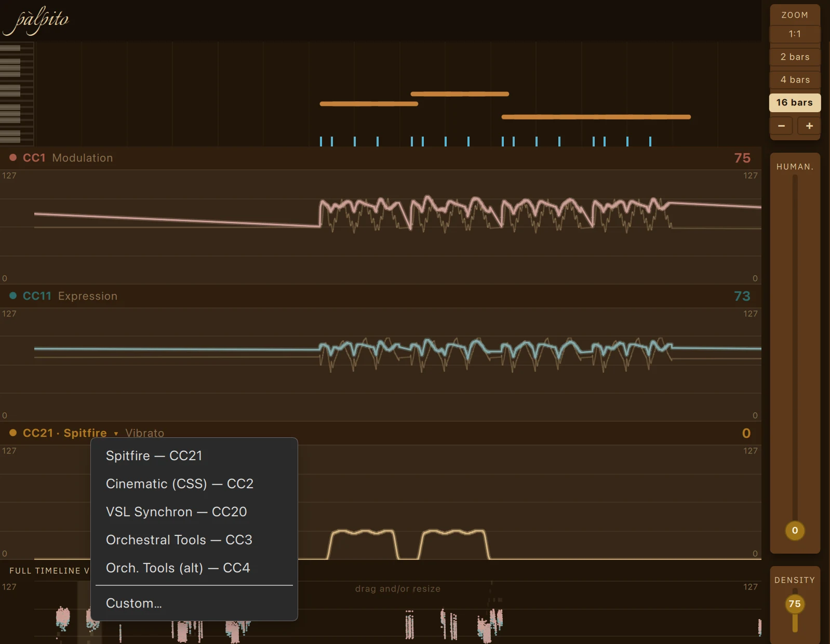Set zoom to 4 bars
Screen dimensions: 830x644
click(x=795, y=79)
